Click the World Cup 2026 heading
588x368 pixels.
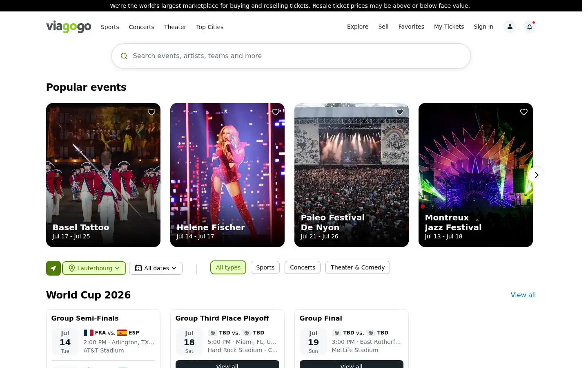[x=89, y=295]
